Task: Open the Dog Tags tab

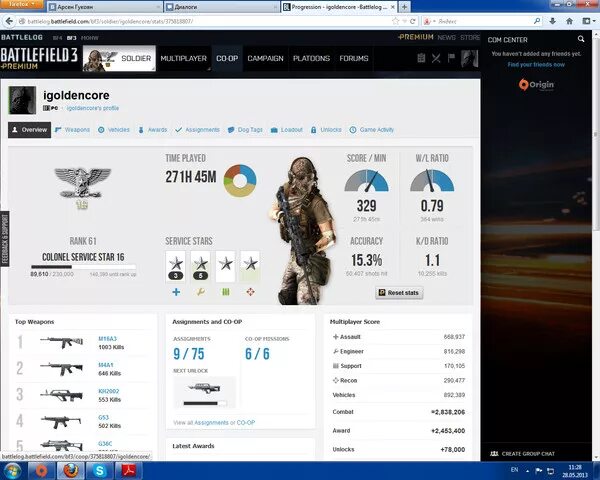Action: 245,130
